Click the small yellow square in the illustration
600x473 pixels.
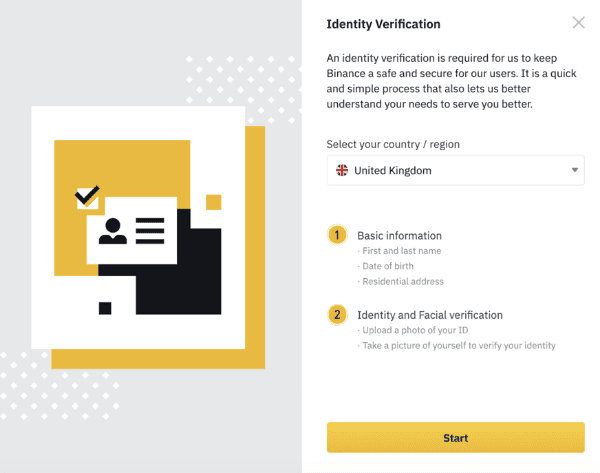(214, 202)
